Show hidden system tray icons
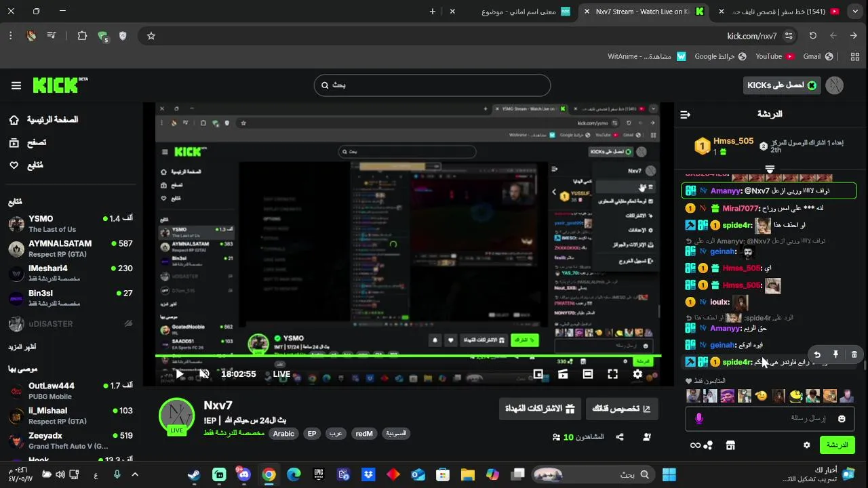This screenshot has height=488, width=868. pyautogui.click(x=134, y=474)
